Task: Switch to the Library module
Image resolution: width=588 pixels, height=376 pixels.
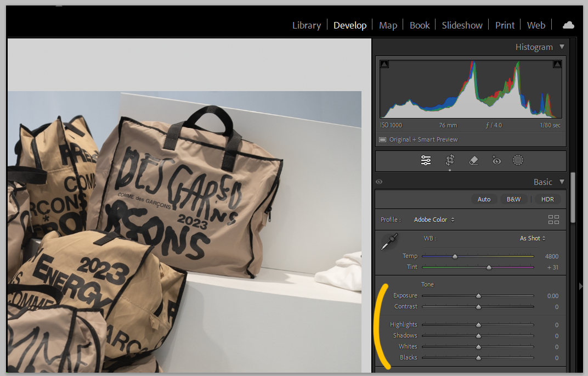Action: click(x=307, y=25)
